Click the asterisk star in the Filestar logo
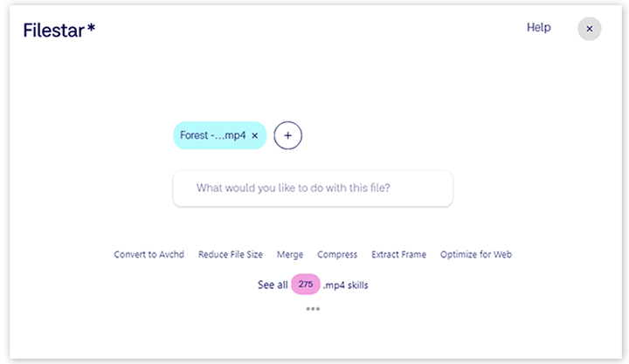 point(92,28)
